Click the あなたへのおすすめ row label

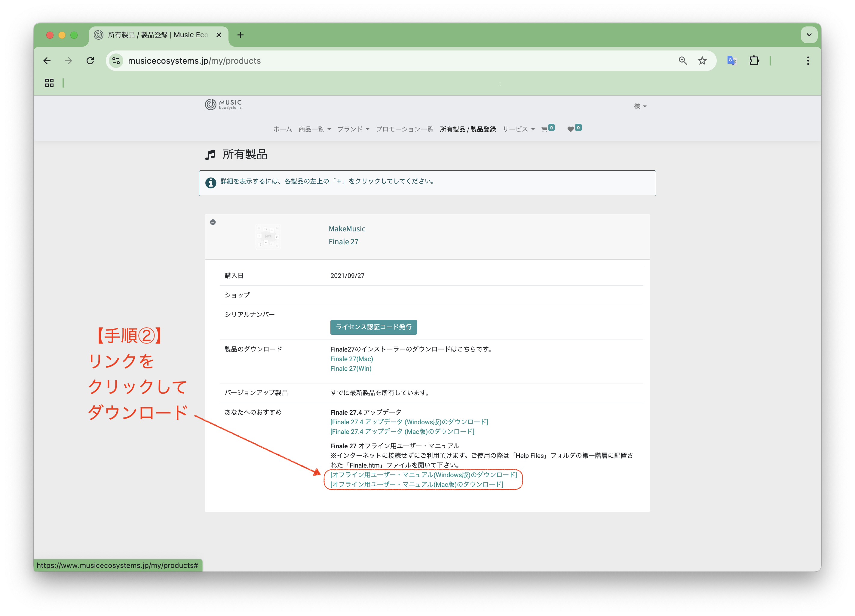tap(253, 412)
